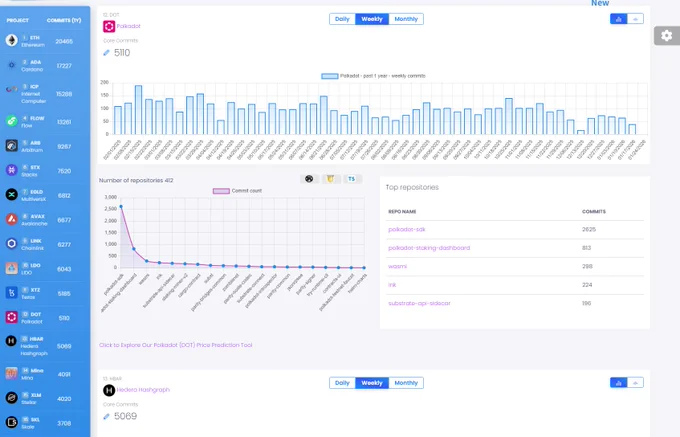Click the Polkadot logo in sidebar

point(12,317)
